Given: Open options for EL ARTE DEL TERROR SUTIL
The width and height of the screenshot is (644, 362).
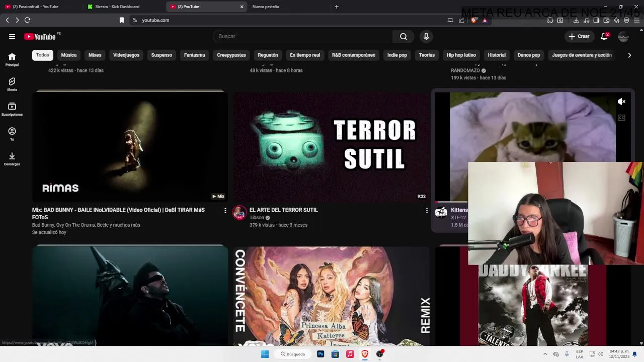Looking at the screenshot, I should click(x=427, y=211).
